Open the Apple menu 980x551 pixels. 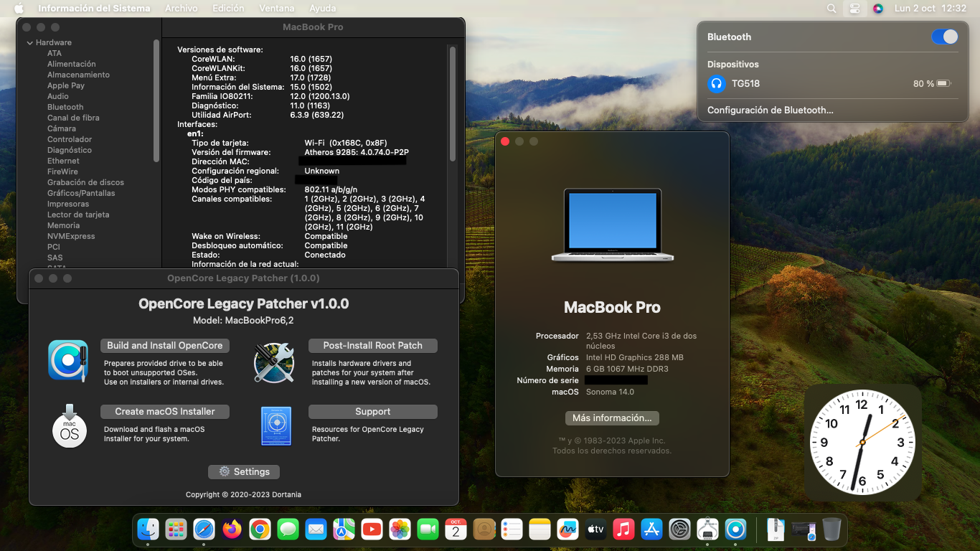click(19, 9)
